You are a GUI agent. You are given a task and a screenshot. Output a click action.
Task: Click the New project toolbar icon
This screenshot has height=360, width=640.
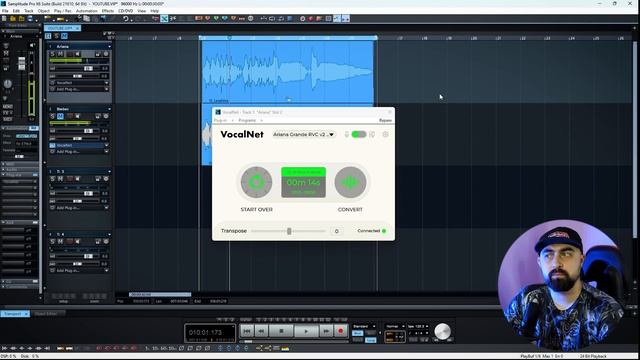(x=4, y=18)
